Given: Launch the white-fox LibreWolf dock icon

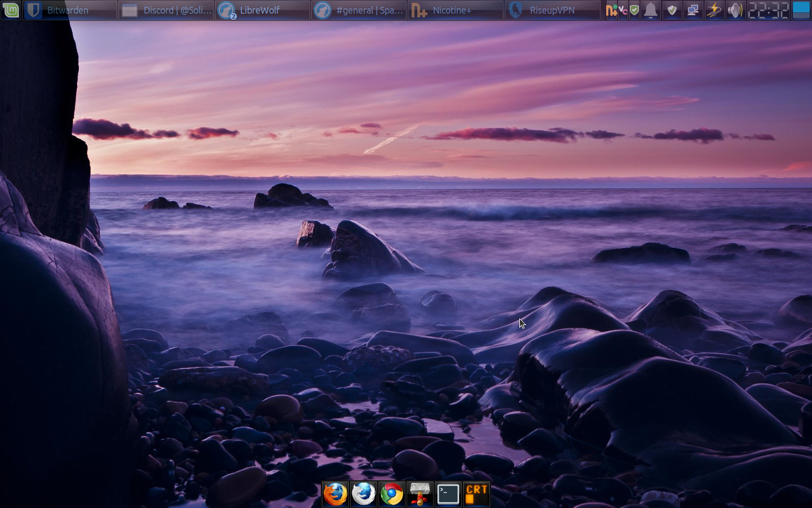Looking at the screenshot, I should (364, 494).
